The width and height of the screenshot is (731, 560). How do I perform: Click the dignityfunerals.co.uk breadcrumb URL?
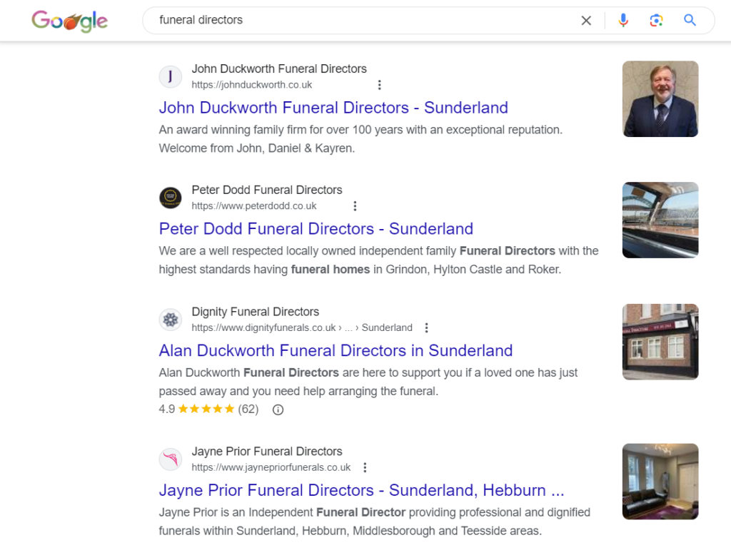pos(302,327)
